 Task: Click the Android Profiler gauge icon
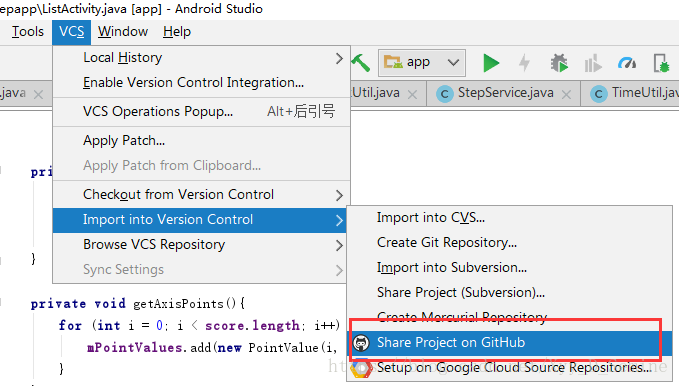tap(627, 63)
